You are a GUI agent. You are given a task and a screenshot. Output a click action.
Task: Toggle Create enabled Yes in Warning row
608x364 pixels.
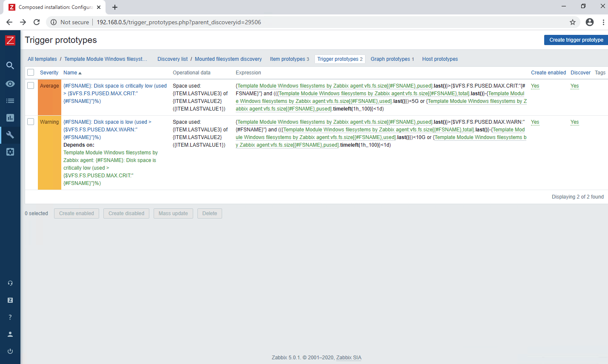[x=535, y=122]
